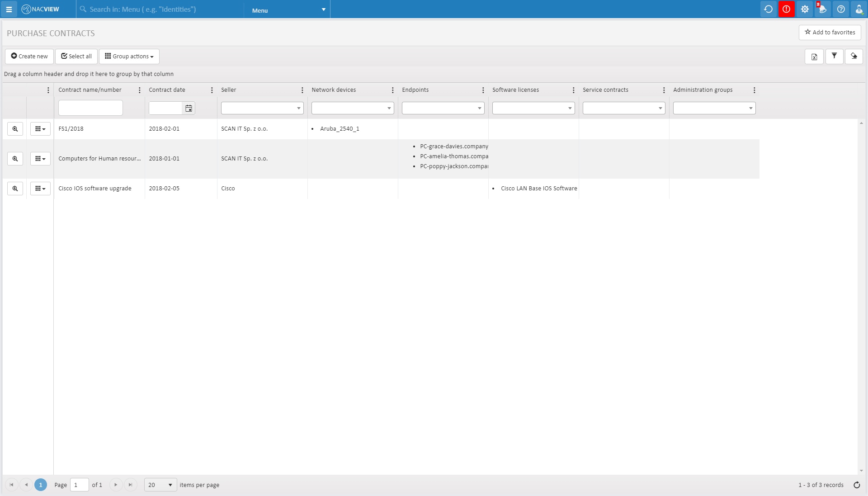Click the red alert warning icon
This screenshot has width=868, height=496.
pos(786,9)
